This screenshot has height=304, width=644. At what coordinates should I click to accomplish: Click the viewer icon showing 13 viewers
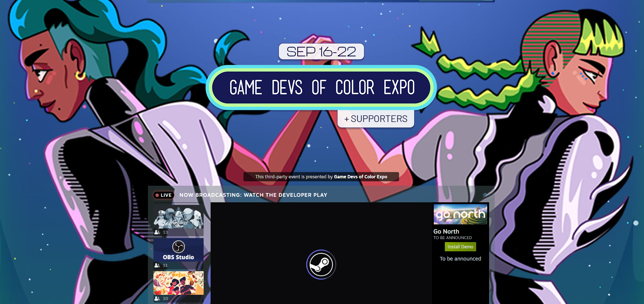pos(157,232)
